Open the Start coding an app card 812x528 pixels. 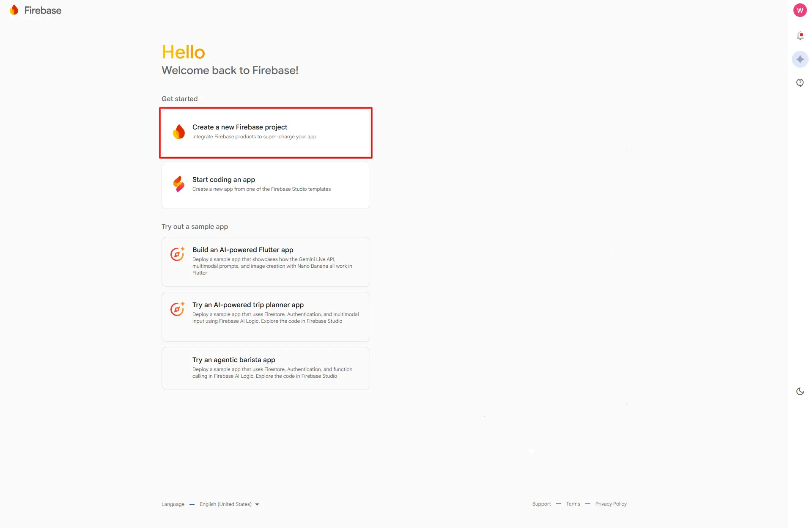[266, 185]
